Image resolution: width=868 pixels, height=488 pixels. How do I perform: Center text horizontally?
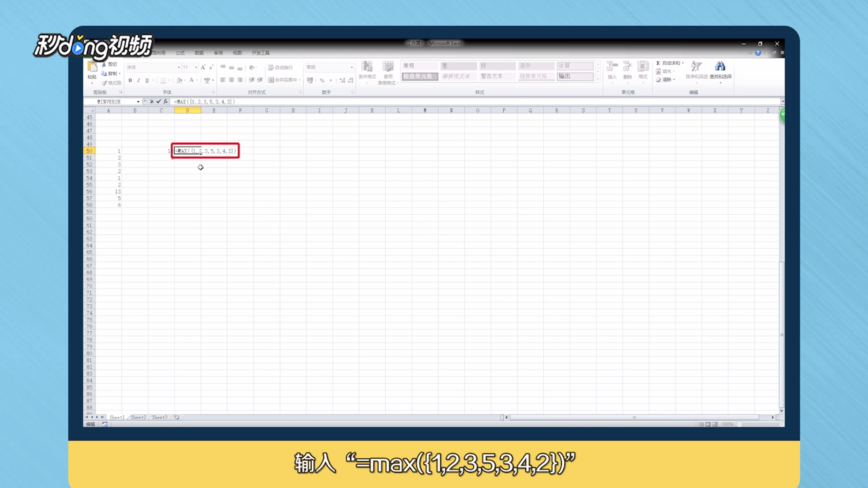[231, 80]
